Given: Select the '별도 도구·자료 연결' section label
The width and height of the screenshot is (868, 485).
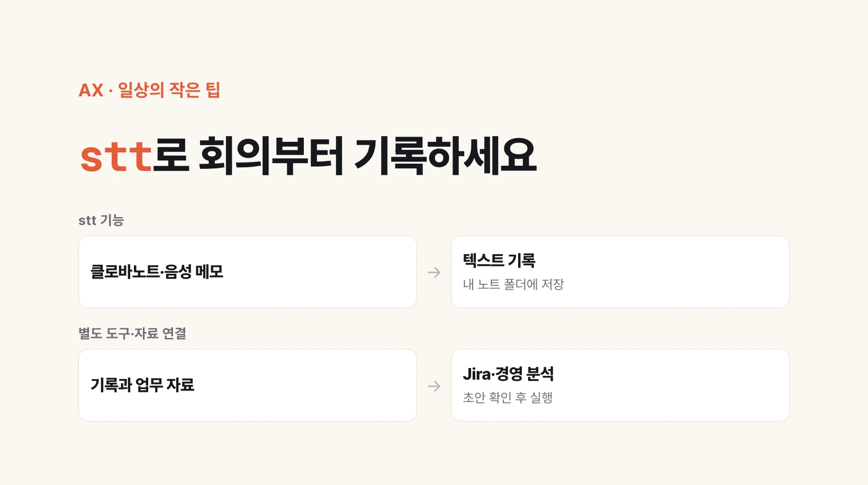Looking at the screenshot, I should (132, 334).
